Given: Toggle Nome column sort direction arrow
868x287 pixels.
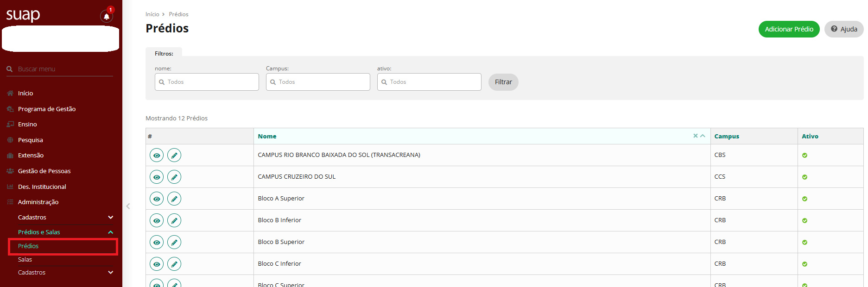Looking at the screenshot, I should coord(703,136).
